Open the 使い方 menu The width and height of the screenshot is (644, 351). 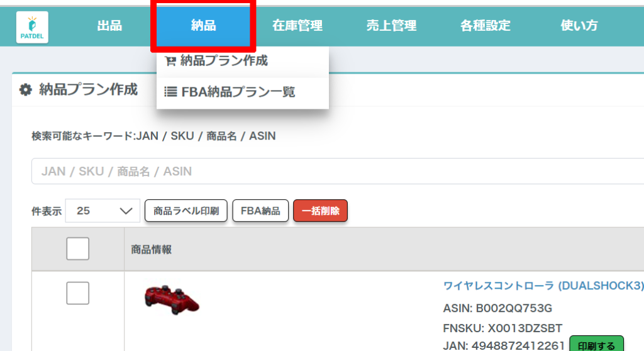(x=579, y=26)
